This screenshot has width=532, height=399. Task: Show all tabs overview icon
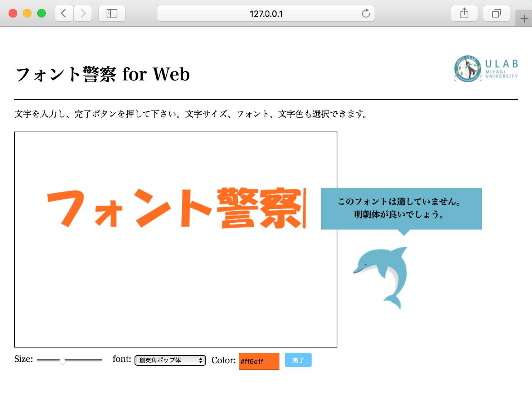point(496,14)
